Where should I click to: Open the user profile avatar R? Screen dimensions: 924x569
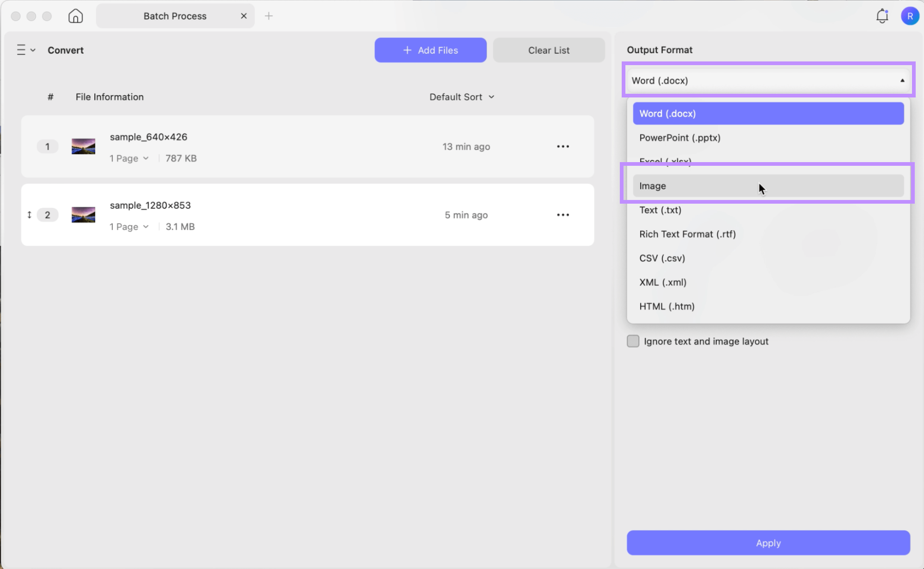pos(910,16)
